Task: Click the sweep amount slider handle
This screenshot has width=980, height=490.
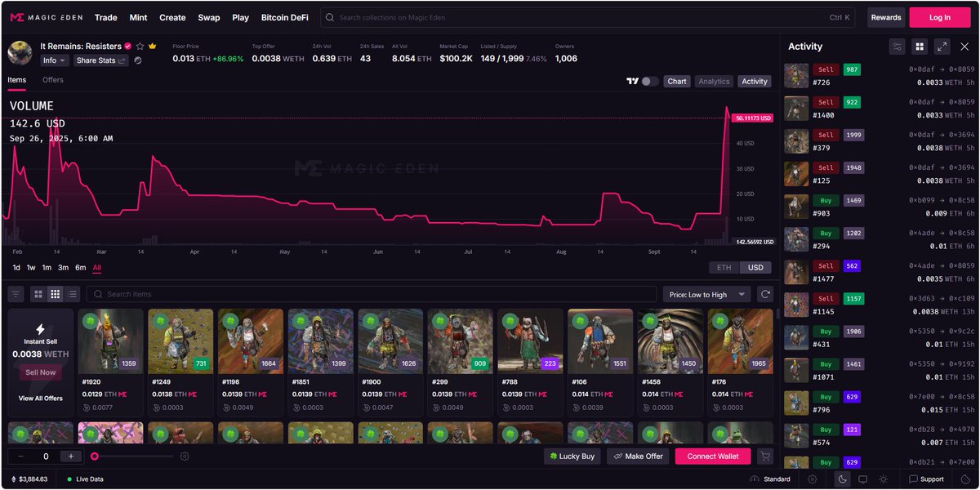Action: (95, 457)
